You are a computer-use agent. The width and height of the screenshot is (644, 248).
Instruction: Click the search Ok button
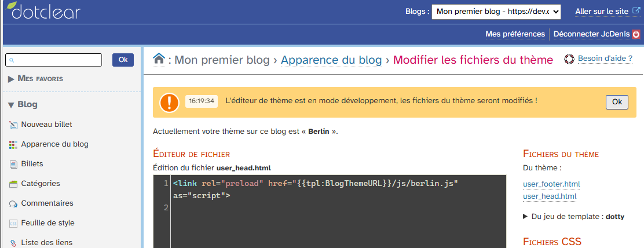click(123, 60)
